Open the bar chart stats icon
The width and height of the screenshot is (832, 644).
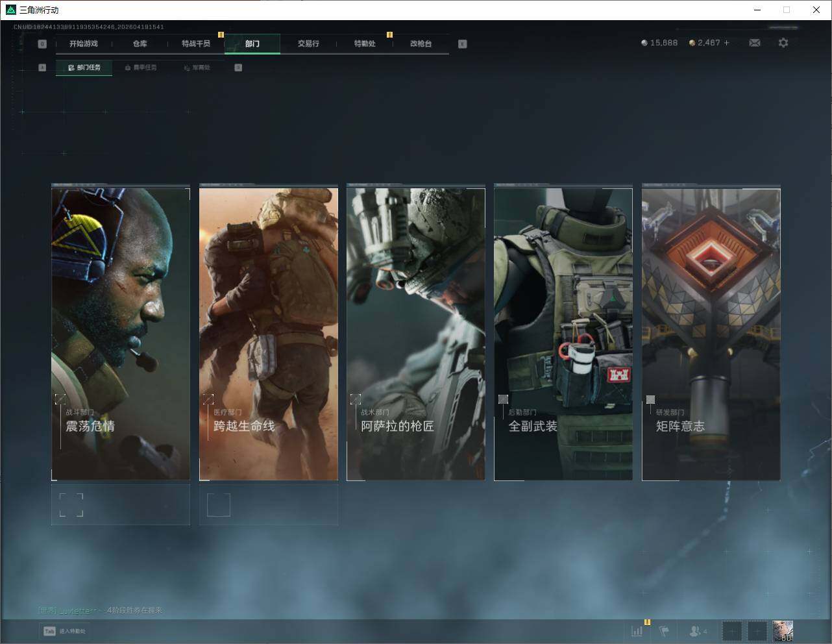tap(637, 631)
